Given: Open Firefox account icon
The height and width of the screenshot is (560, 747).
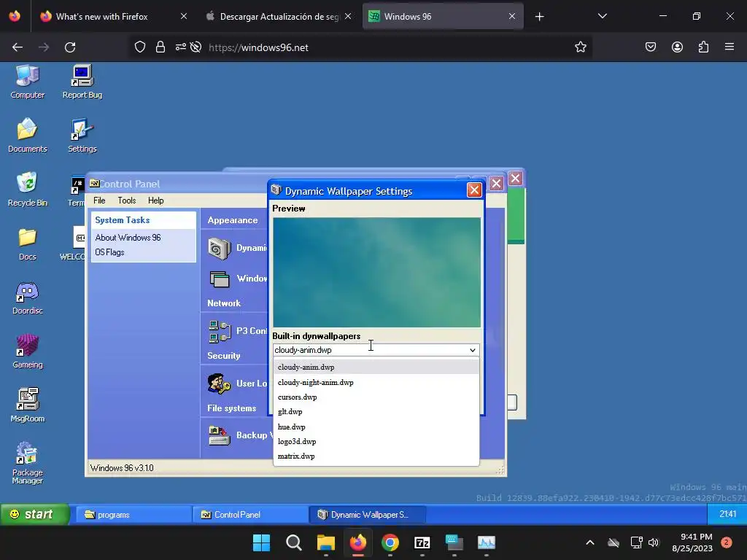Looking at the screenshot, I should [677, 47].
